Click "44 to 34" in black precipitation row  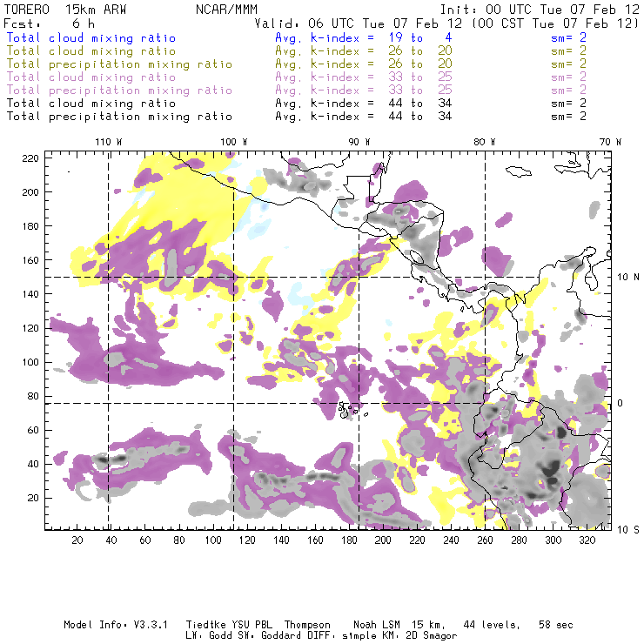click(420, 117)
